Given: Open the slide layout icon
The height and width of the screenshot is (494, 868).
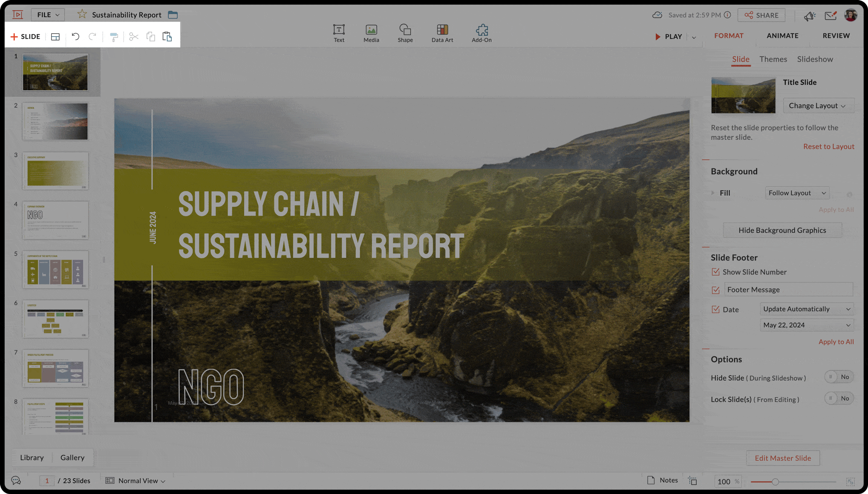Looking at the screenshot, I should [x=55, y=37].
